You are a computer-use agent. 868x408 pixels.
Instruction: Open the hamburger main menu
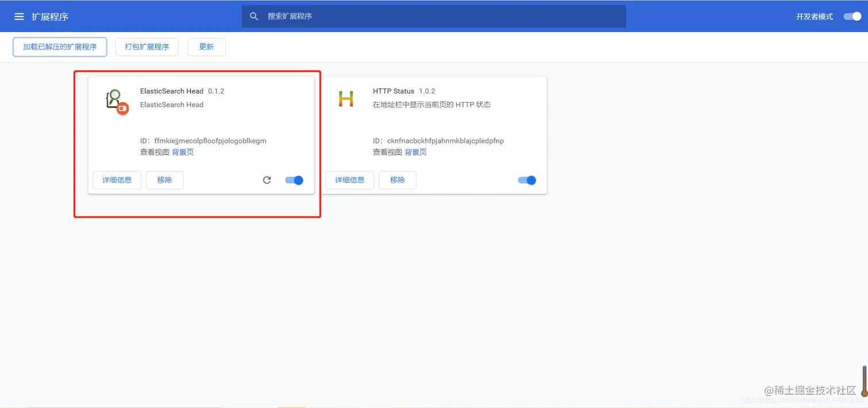(x=19, y=17)
